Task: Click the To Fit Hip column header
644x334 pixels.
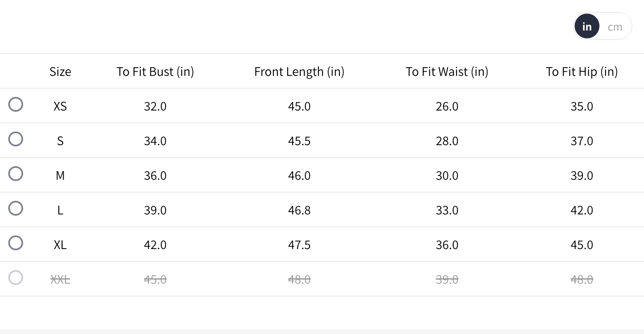Action: tap(582, 72)
